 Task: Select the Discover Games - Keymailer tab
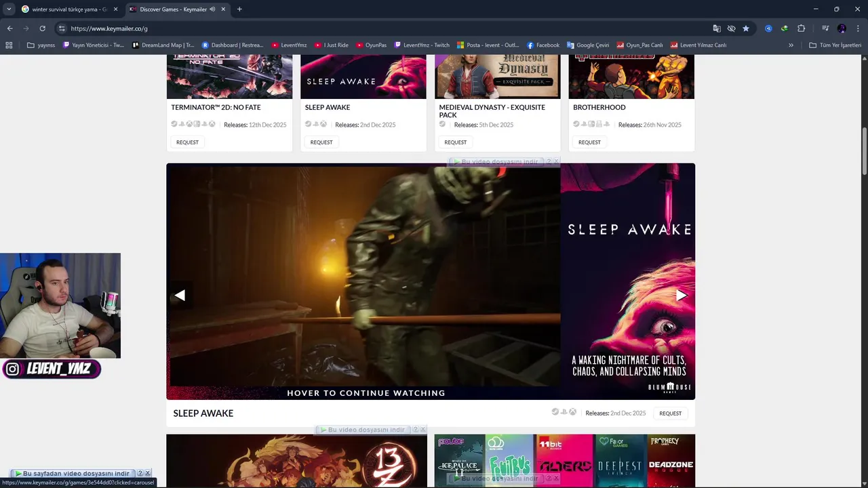(172, 9)
